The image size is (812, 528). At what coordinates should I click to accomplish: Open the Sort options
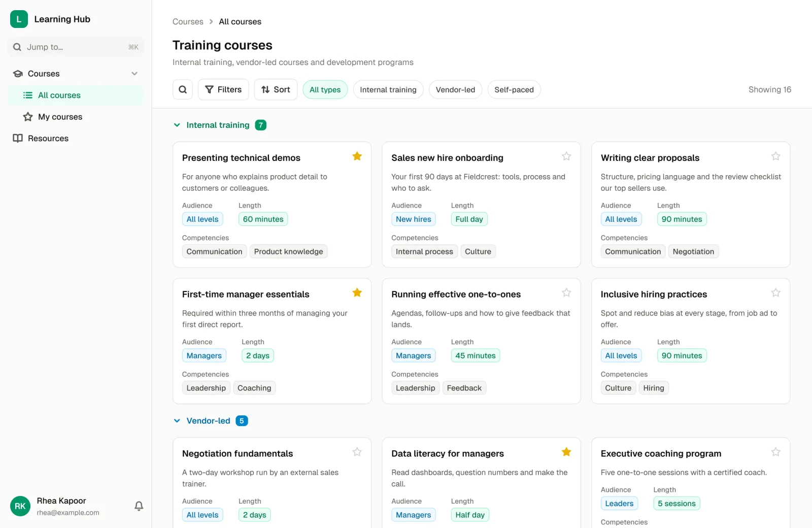click(276, 89)
